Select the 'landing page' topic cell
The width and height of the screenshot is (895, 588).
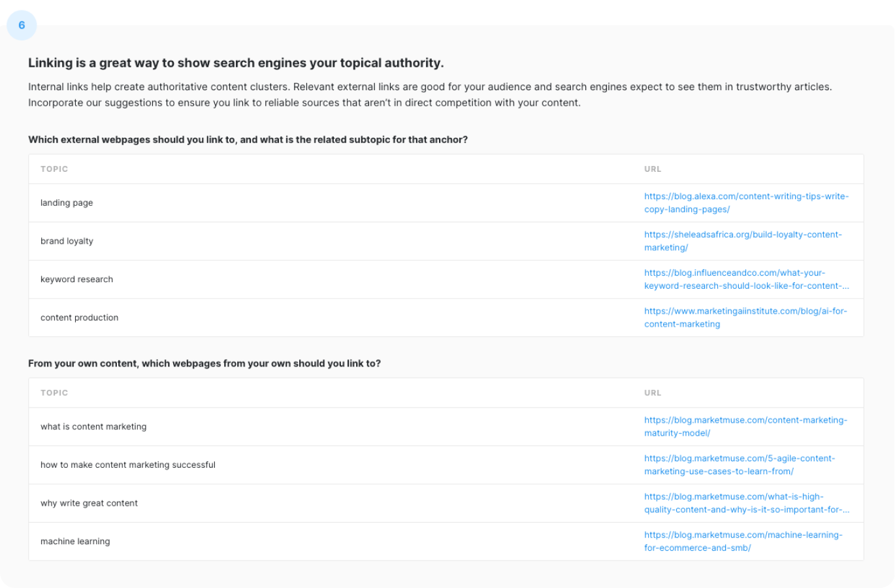coord(67,203)
